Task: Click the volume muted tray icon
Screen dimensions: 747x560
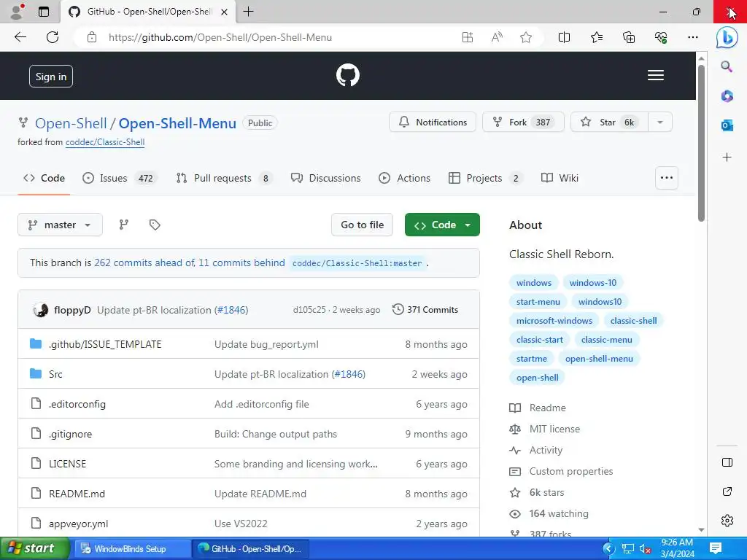Action: tap(645, 549)
